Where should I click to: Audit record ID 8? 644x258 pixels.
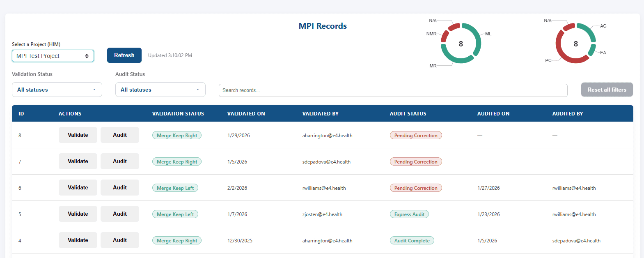point(120,135)
